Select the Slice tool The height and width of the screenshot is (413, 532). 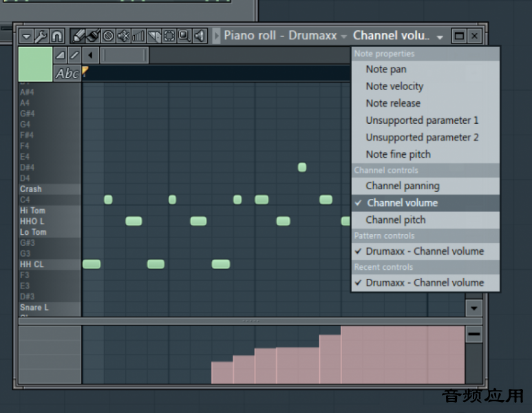[153, 36]
